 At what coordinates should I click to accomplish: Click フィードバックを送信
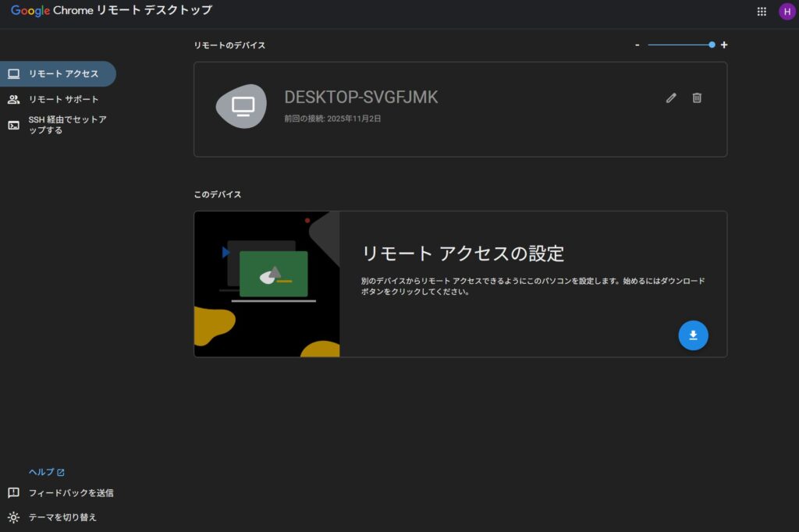(70, 493)
